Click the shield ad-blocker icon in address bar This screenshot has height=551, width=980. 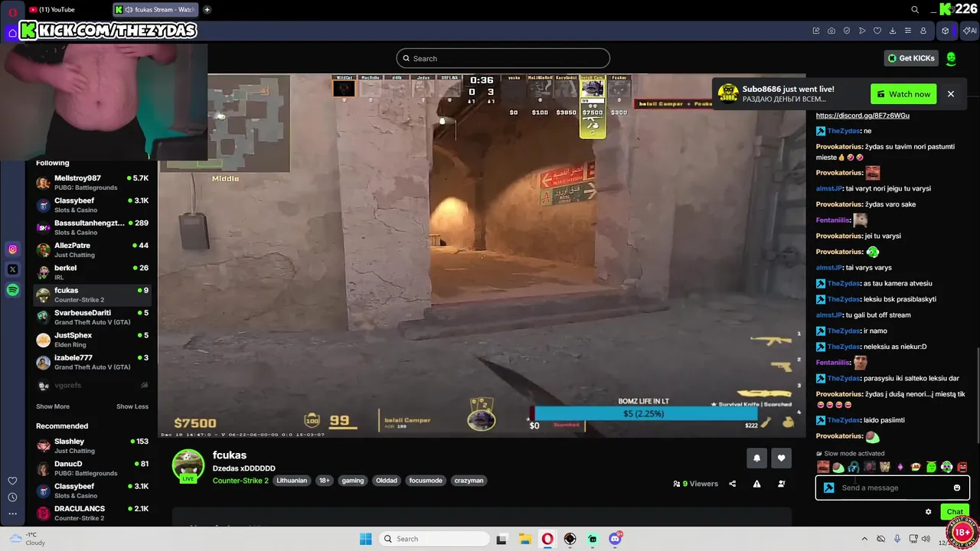[x=847, y=31]
